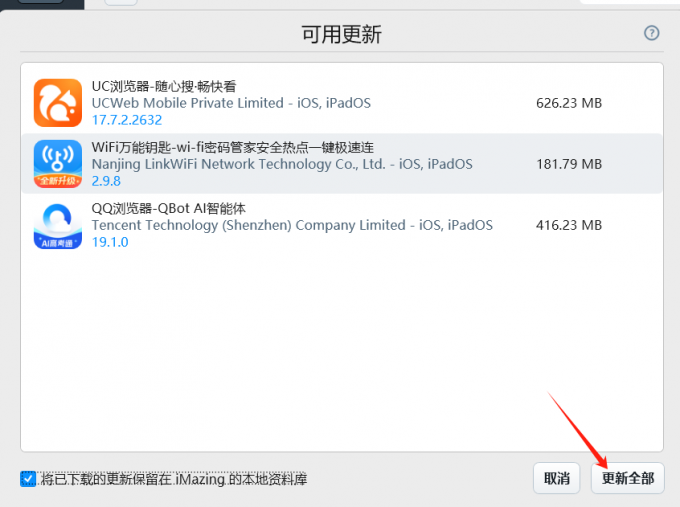Select the UC浏览器-随心搜·畅快看 title
The width and height of the screenshot is (680, 507).
tap(163, 86)
